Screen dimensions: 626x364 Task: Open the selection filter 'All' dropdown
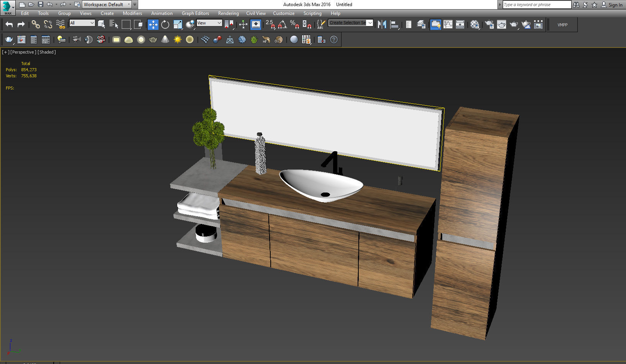pos(82,23)
